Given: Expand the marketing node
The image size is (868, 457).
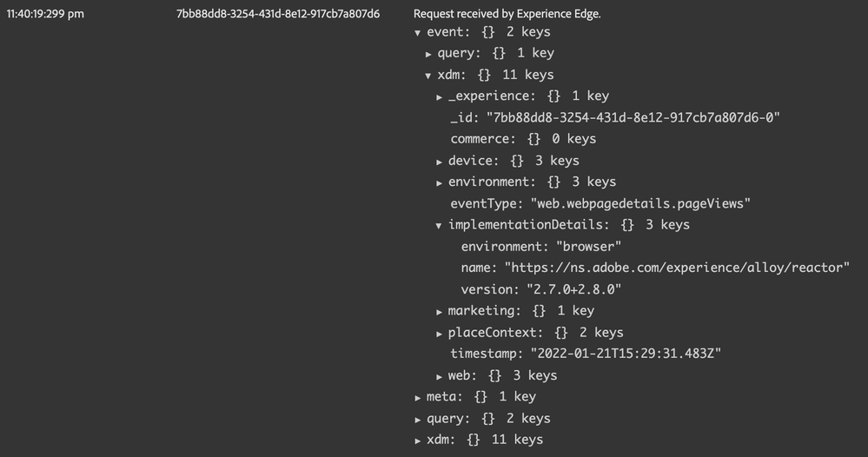Looking at the screenshot, I should pos(440,311).
